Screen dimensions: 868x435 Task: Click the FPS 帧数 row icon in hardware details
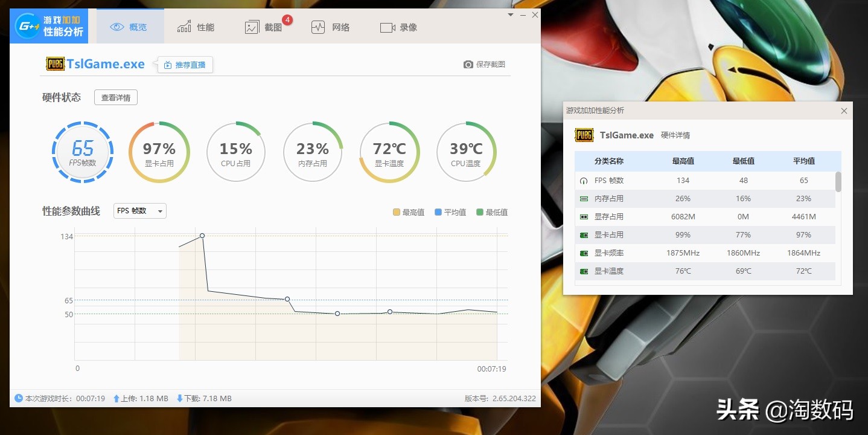click(x=584, y=180)
